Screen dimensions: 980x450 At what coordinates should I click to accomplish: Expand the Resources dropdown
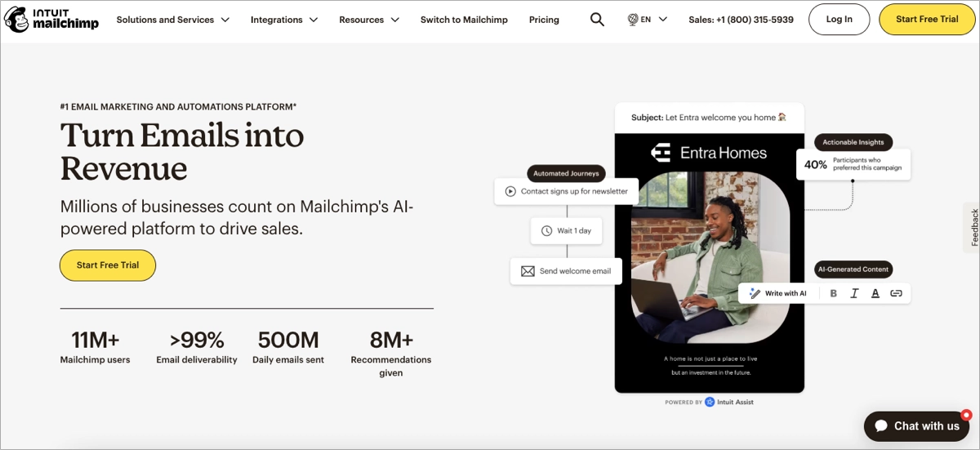369,20
